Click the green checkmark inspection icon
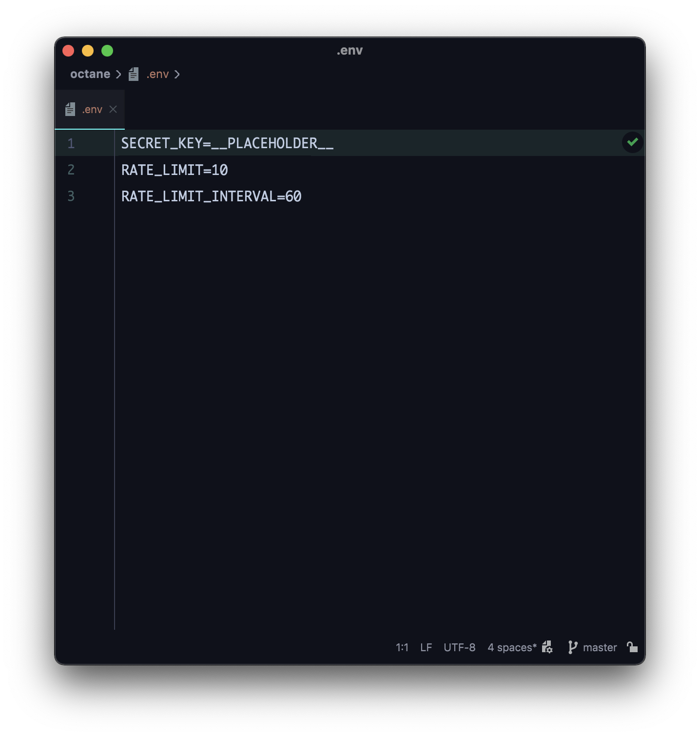Screen dimensions: 700x737 tap(632, 142)
